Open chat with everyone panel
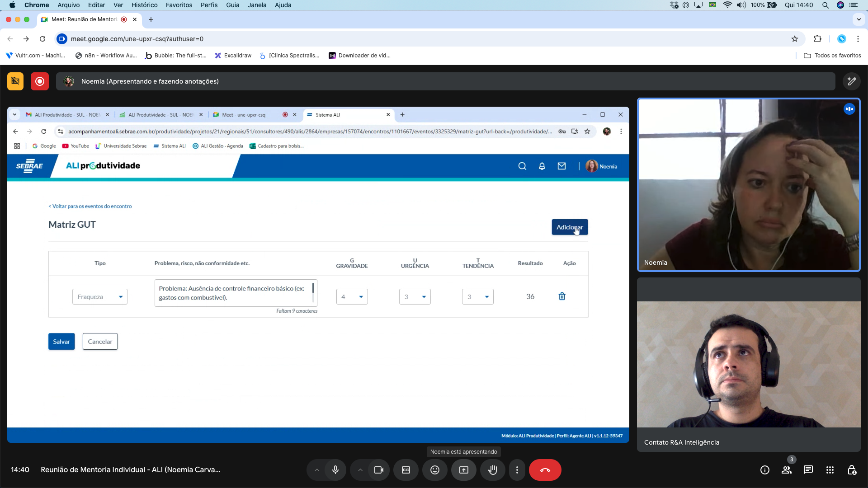 (x=808, y=470)
